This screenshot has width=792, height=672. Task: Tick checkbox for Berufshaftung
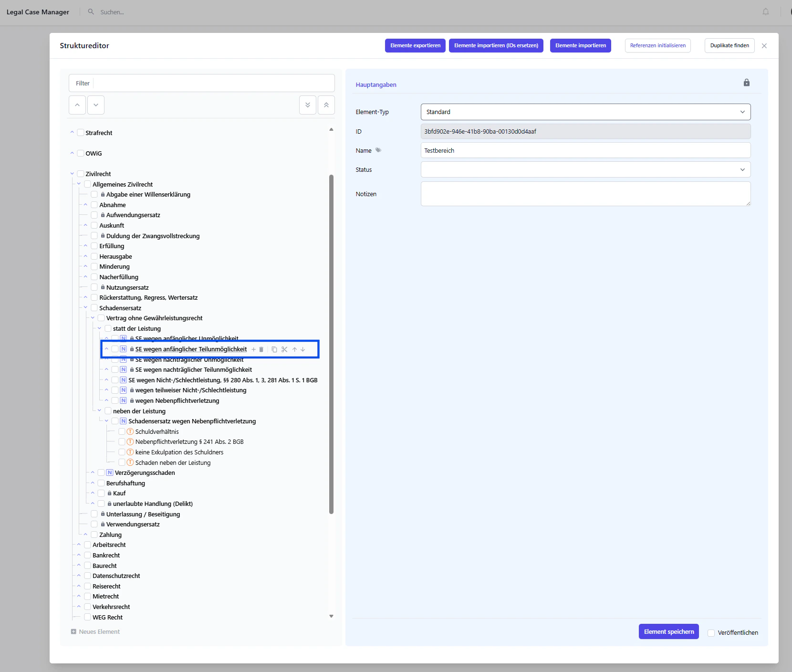click(x=101, y=483)
